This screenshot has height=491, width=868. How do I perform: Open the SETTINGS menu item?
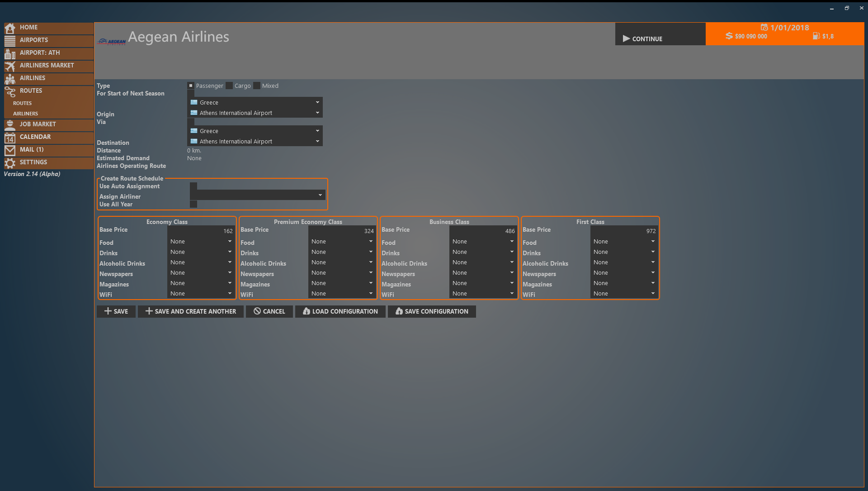(x=49, y=163)
